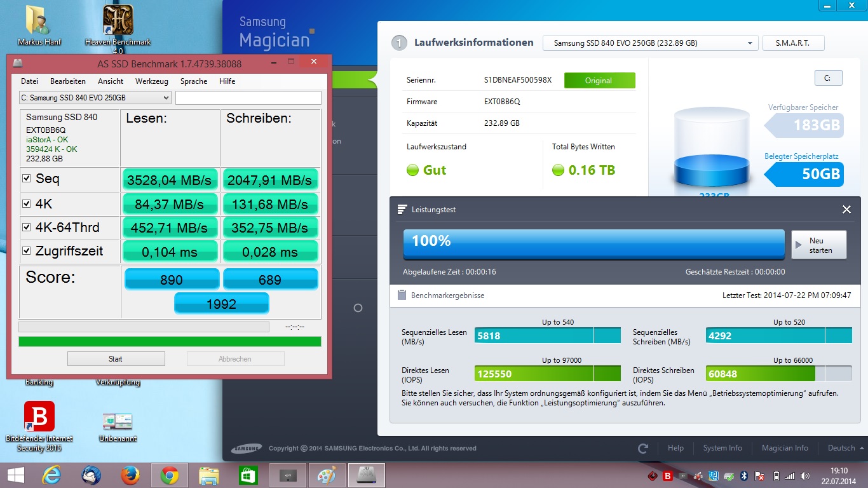Screen dimensions: 868x488
Task: Select the Unbenannt desktop icon
Action: click(118, 426)
